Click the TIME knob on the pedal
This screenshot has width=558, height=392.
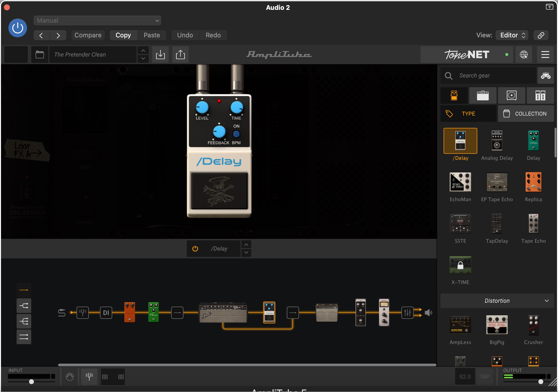coord(236,108)
